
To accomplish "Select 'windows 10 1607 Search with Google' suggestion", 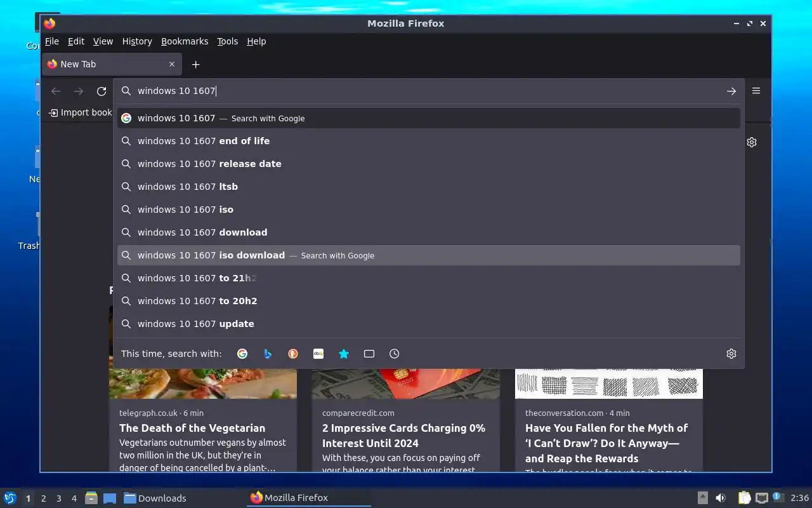I will click(x=429, y=118).
